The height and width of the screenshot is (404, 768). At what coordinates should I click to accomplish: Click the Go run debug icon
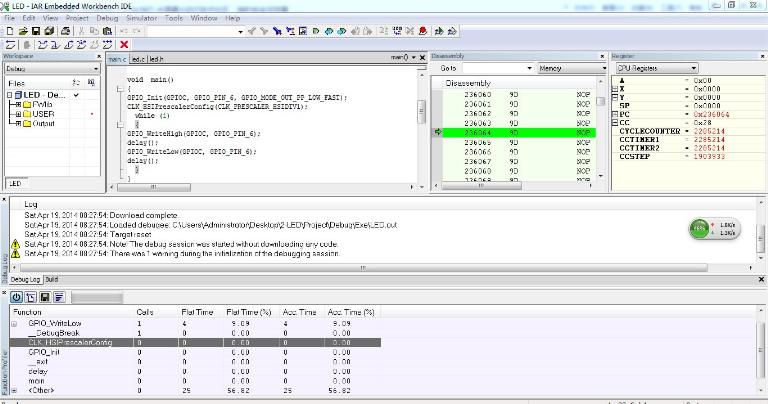point(107,45)
